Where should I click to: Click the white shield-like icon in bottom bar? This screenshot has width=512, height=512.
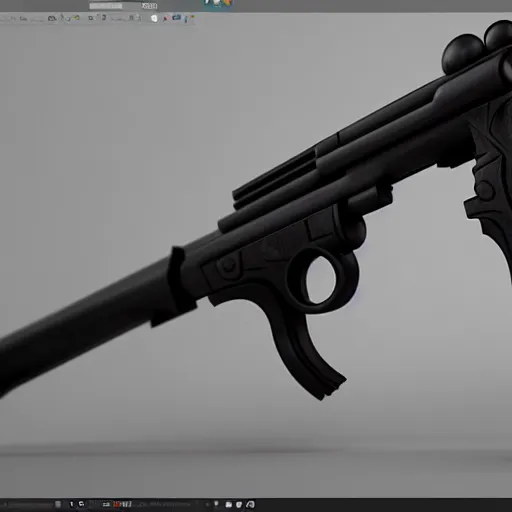pyautogui.click(x=239, y=505)
